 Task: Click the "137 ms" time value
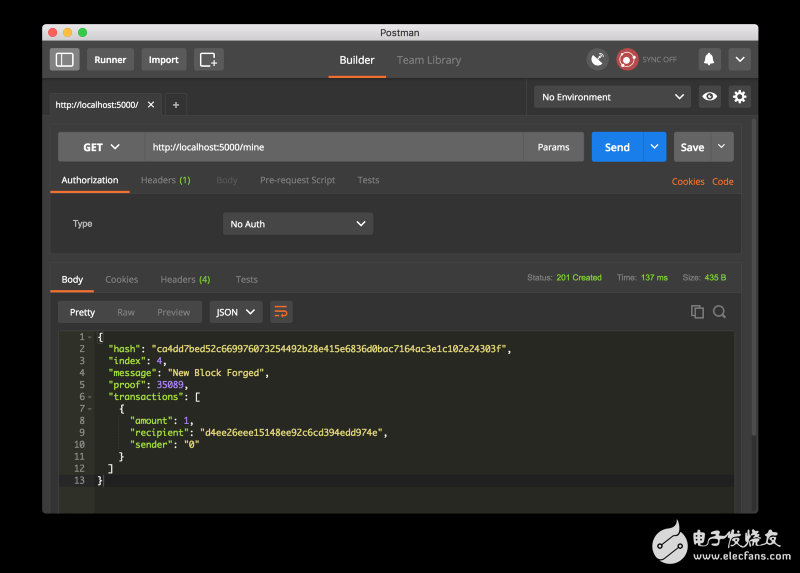[654, 278]
